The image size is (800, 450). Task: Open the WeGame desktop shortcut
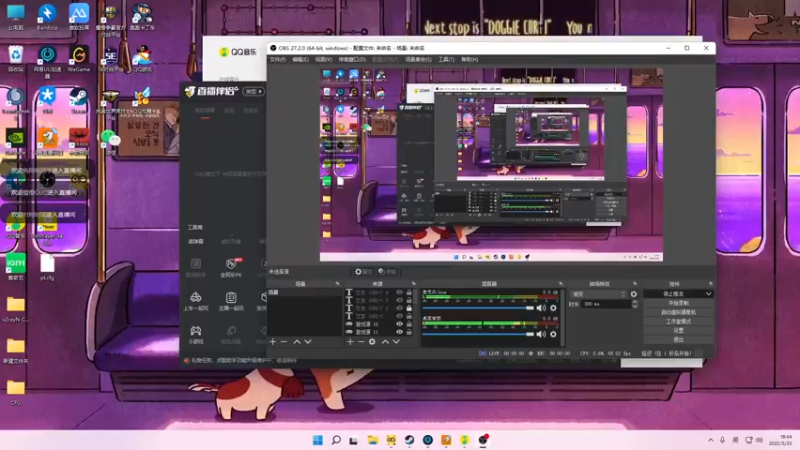[x=79, y=59]
